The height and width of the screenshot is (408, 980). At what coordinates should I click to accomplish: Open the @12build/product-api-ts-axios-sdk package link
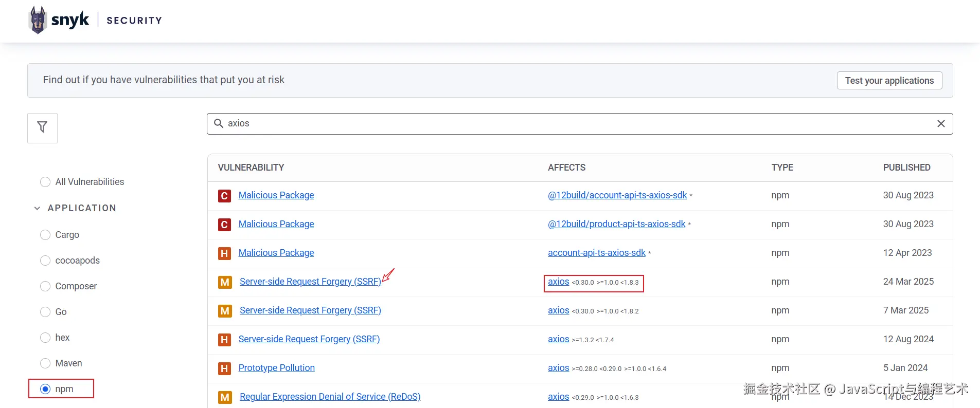617,224
